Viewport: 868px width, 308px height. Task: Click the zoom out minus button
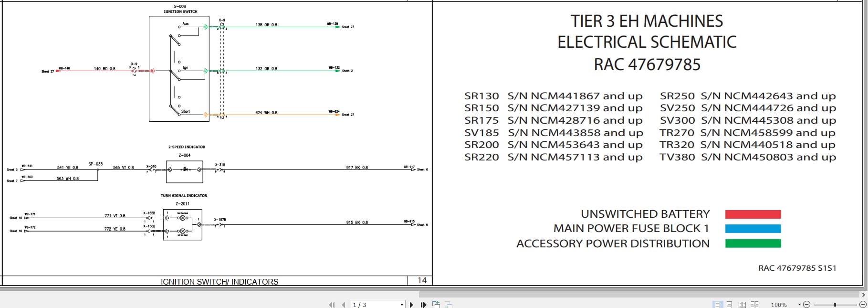[x=806, y=305]
